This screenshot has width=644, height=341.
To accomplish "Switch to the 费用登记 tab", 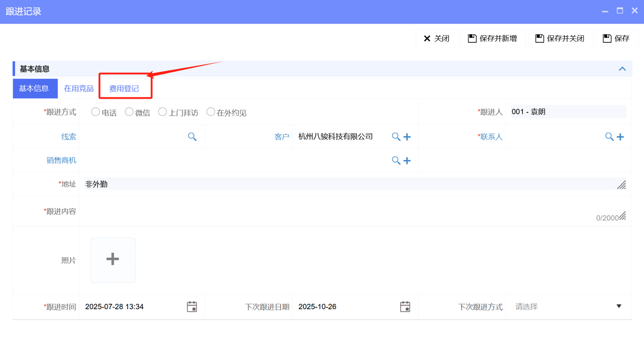I will point(125,88).
